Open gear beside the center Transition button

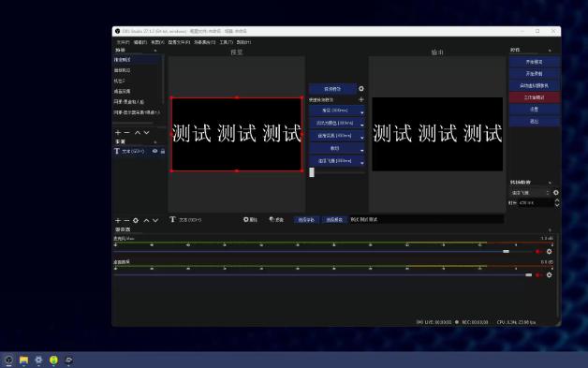(361, 89)
